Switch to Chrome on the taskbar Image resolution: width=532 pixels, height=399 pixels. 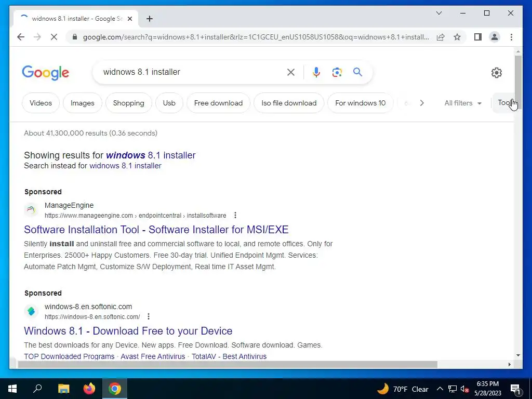click(115, 389)
